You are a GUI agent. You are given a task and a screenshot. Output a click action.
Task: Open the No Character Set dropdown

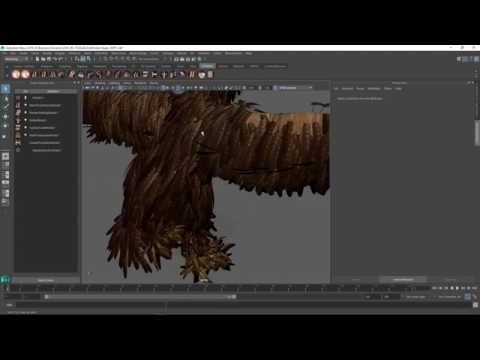click(448, 297)
